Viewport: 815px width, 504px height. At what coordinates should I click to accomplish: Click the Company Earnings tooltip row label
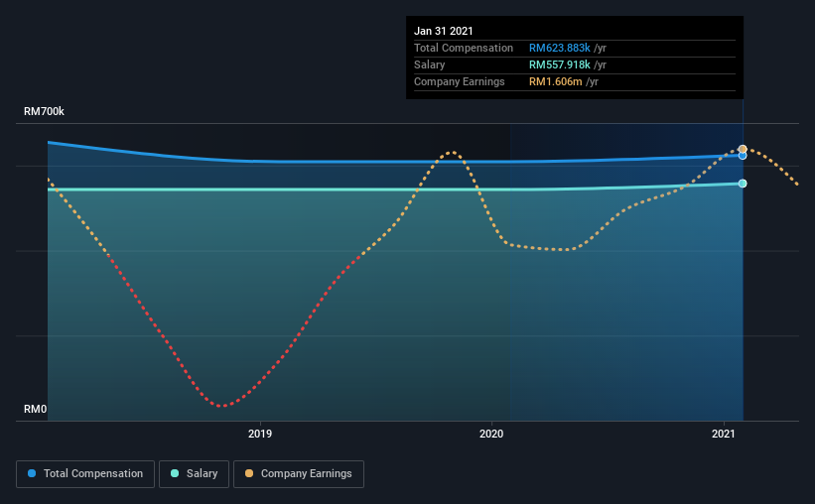[x=459, y=81]
